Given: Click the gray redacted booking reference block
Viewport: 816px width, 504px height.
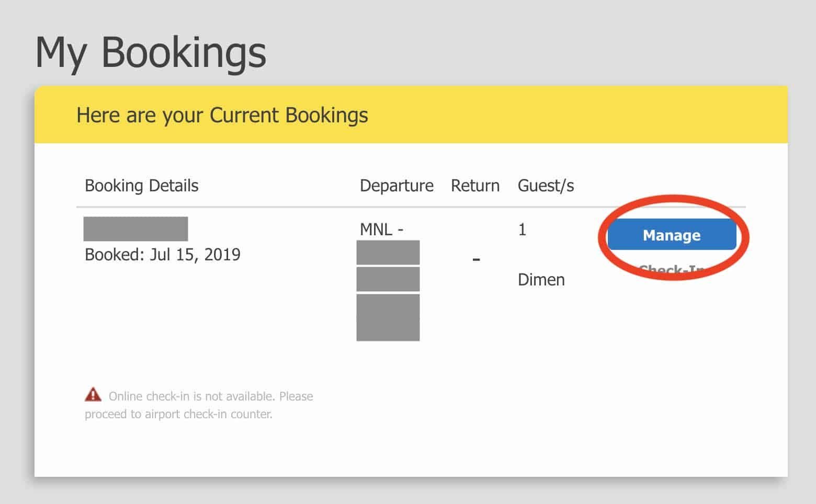Looking at the screenshot, I should 136,228.
